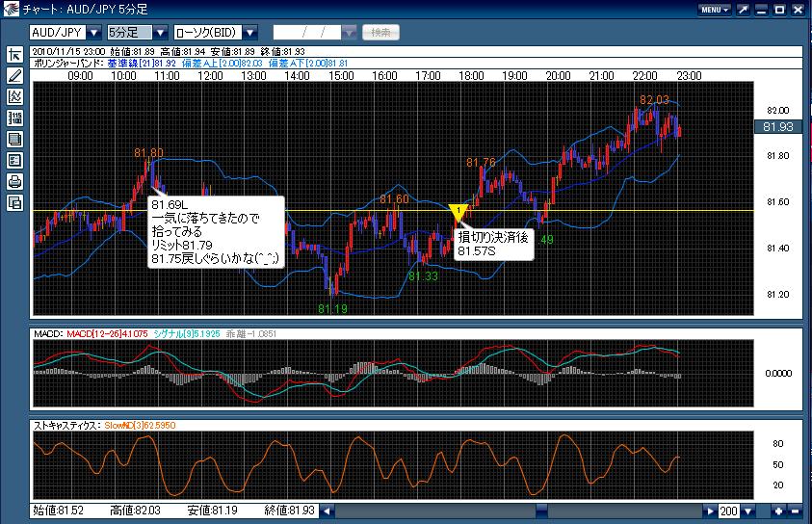Click the horizontal scrollbar thumb
This screenshot has height=524, width=812.
click(541, 511)
